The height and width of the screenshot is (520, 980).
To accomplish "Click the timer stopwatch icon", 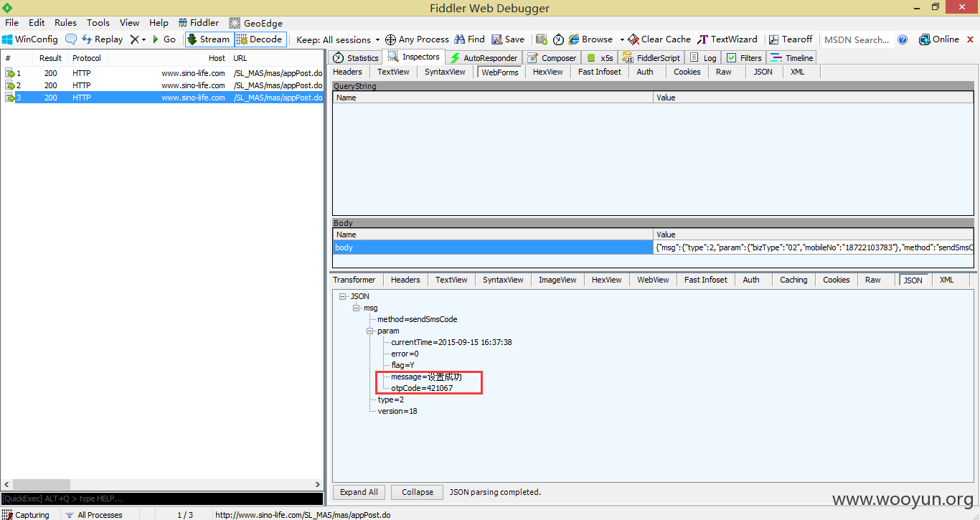I will click(x=558, y=39).
